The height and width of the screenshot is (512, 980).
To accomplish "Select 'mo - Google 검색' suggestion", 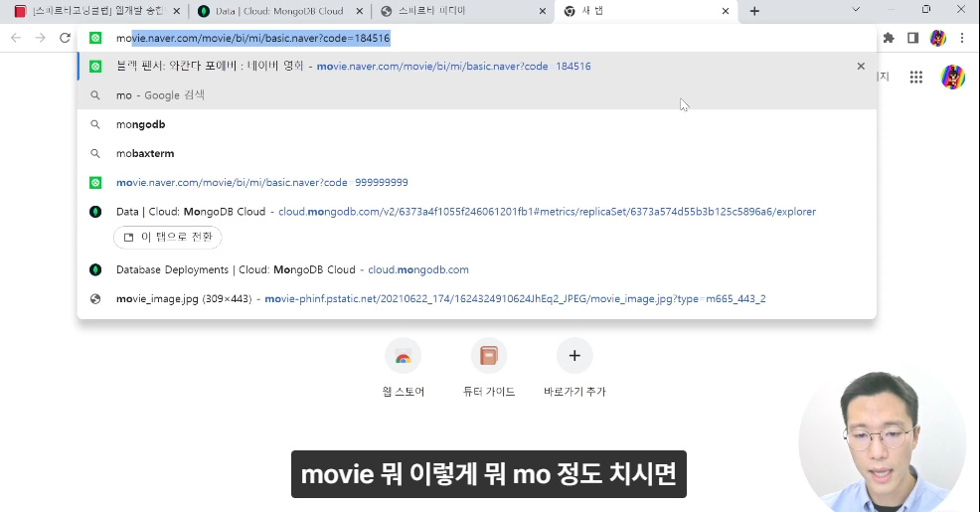I will (x=476, y=95).
